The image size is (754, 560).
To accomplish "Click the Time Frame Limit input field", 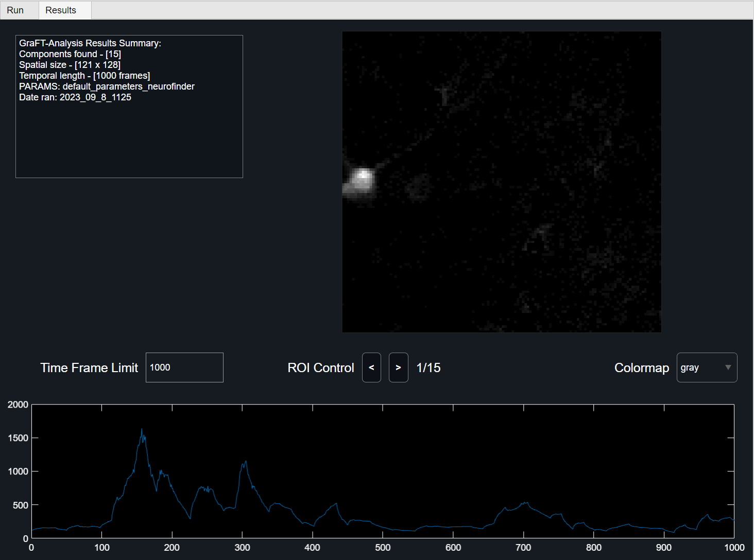I will coord(184,367).
